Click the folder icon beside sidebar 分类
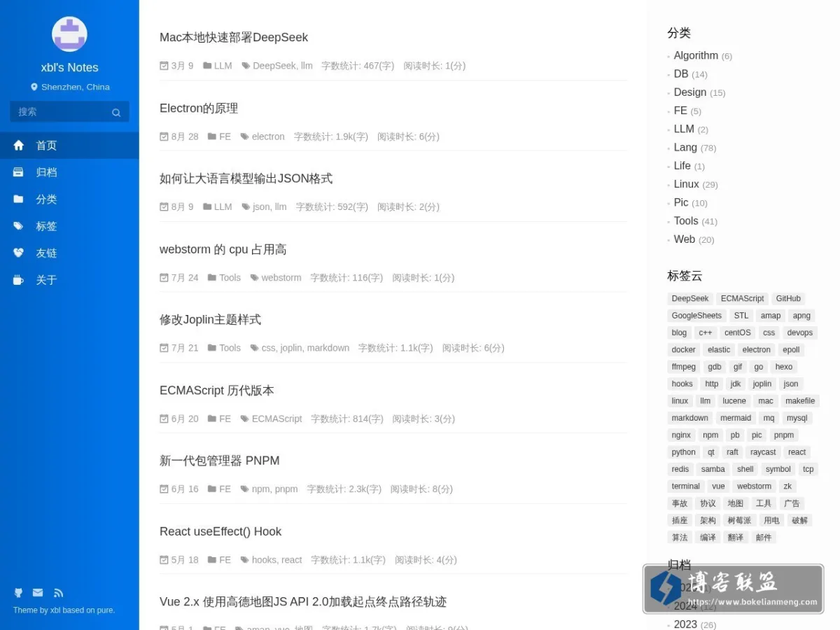This screenshot has height=630, width=840. coord(19,199)
